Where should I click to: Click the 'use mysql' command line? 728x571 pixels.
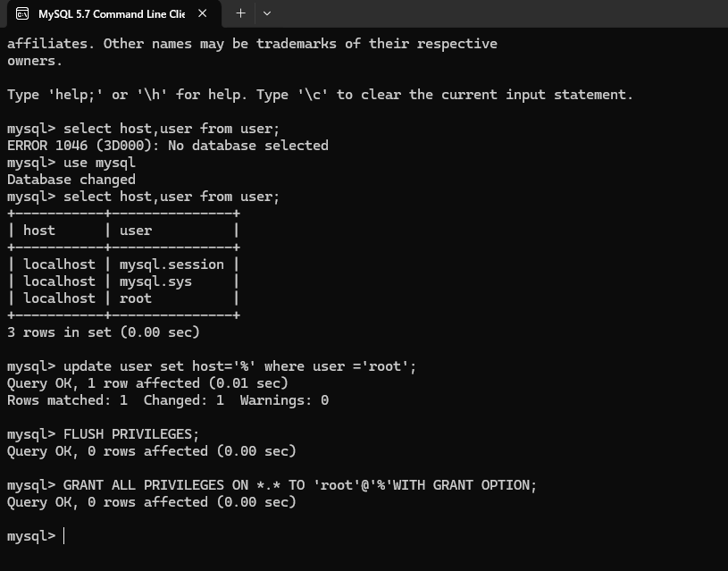tap(71, 163)
